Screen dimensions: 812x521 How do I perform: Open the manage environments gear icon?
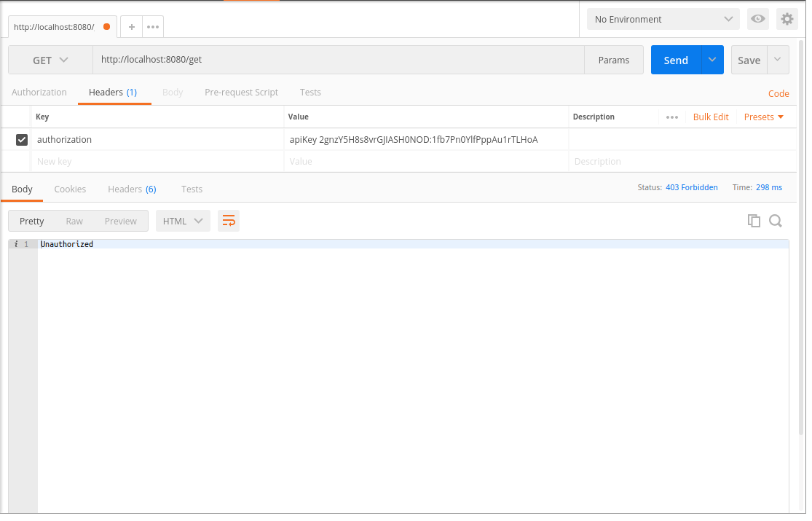(787, 19)
